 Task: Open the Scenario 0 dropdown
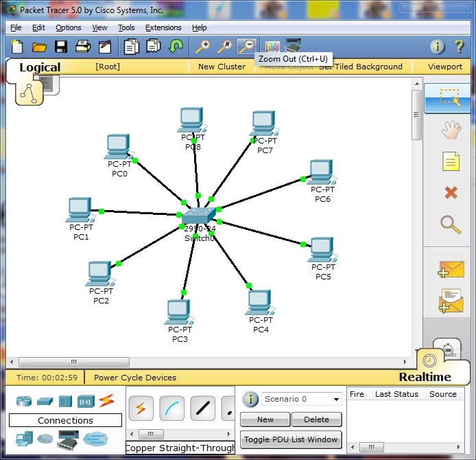(302, 399)
